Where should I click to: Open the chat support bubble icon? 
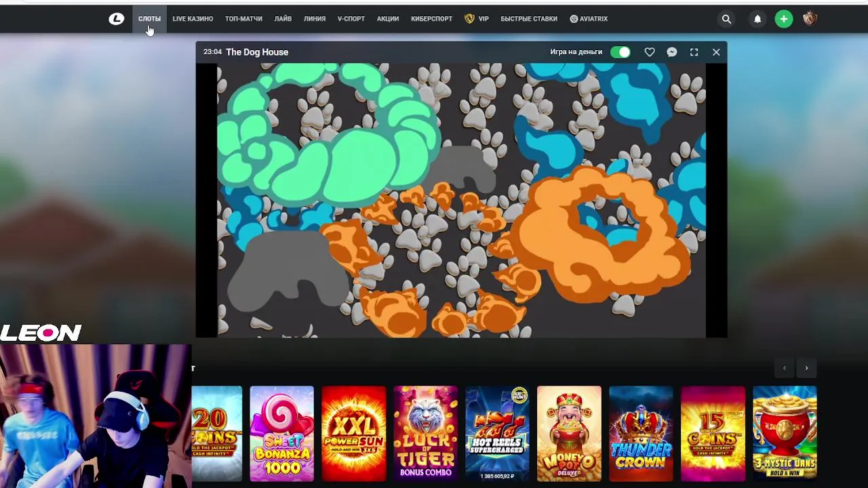672,52
